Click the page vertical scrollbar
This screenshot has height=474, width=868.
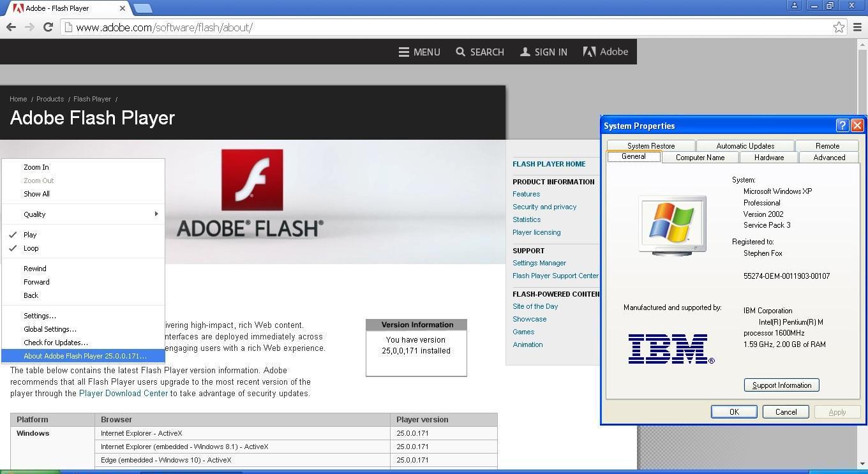click(862, 254)
